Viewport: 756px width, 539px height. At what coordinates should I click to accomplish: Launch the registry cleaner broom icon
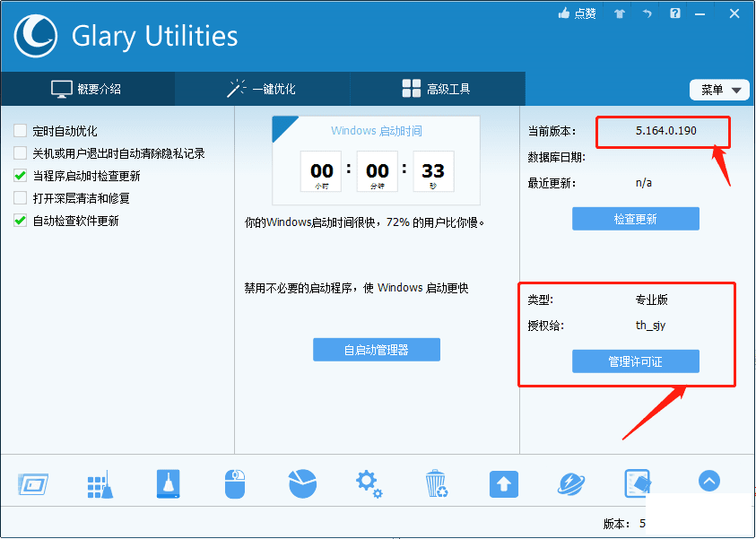coord(100,484)
